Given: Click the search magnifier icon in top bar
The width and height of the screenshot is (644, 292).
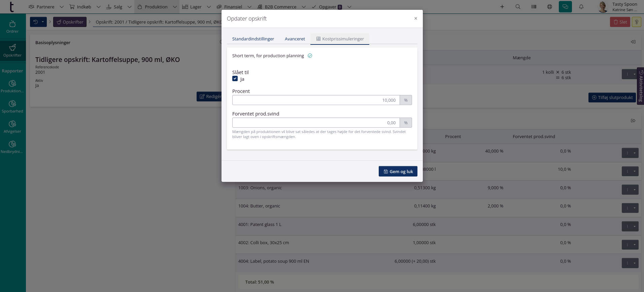Looking at the screenshot, I should [518, 7].
